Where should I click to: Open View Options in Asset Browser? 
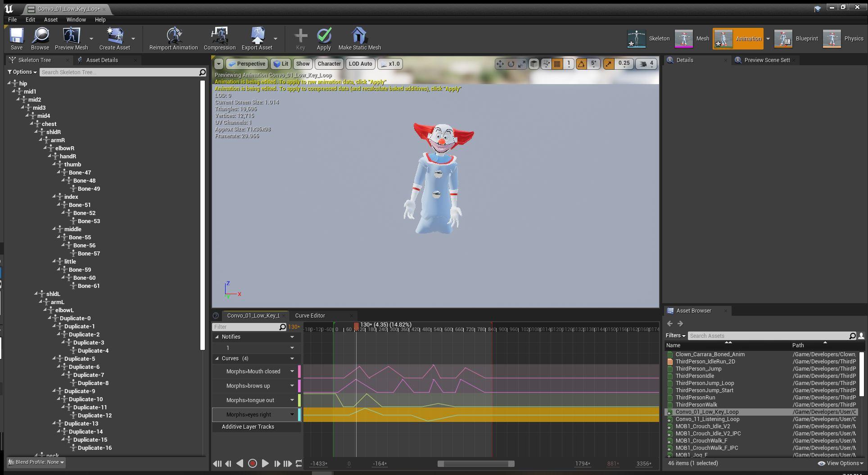point(840,463)
